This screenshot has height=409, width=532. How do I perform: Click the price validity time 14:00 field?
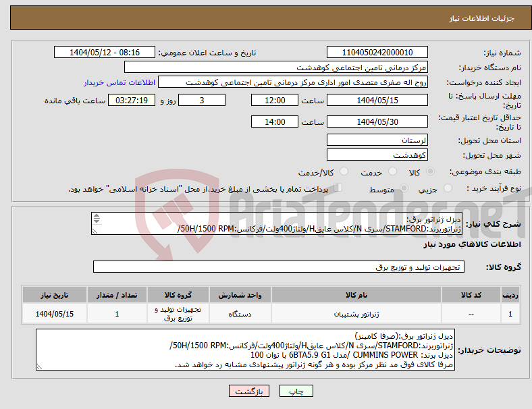point(275,121)
